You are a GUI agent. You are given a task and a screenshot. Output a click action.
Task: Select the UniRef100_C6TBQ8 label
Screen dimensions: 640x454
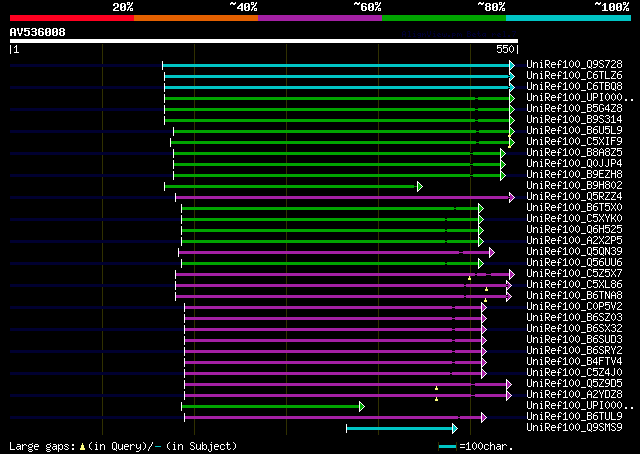574,87
